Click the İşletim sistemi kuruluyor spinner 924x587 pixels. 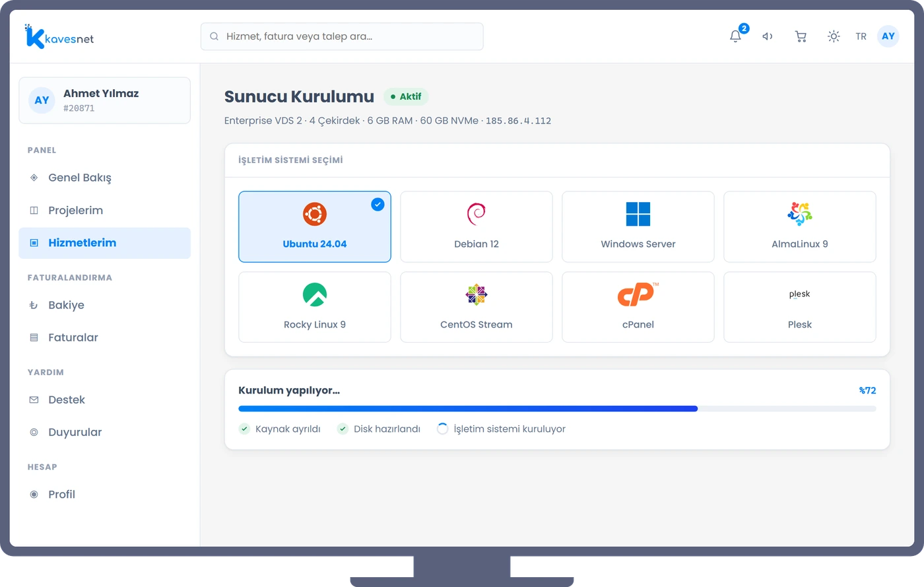tap(442, 429)
